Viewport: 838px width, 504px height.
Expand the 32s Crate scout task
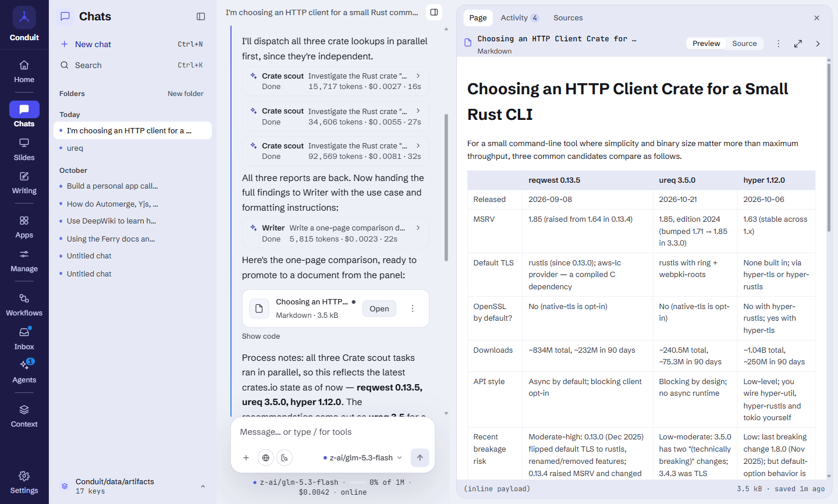coord(336,151)
